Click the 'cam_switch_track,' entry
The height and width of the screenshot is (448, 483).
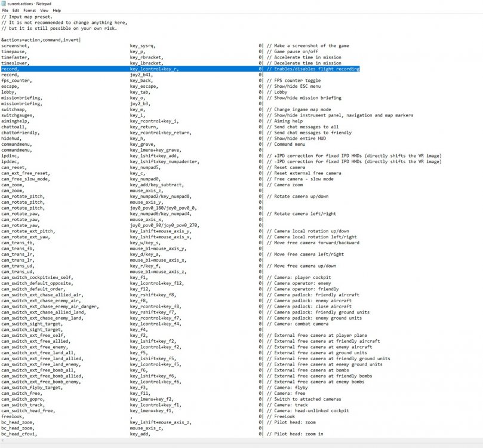pos(23,405)
